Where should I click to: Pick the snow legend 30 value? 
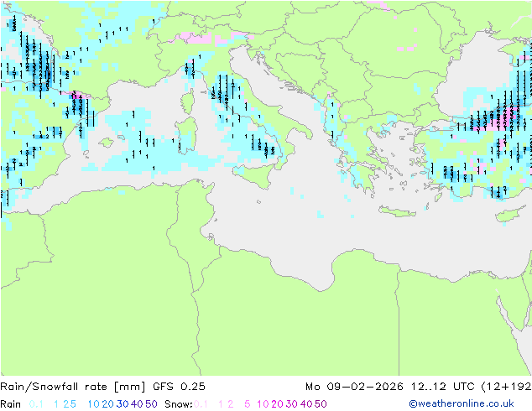coord(292,404)
